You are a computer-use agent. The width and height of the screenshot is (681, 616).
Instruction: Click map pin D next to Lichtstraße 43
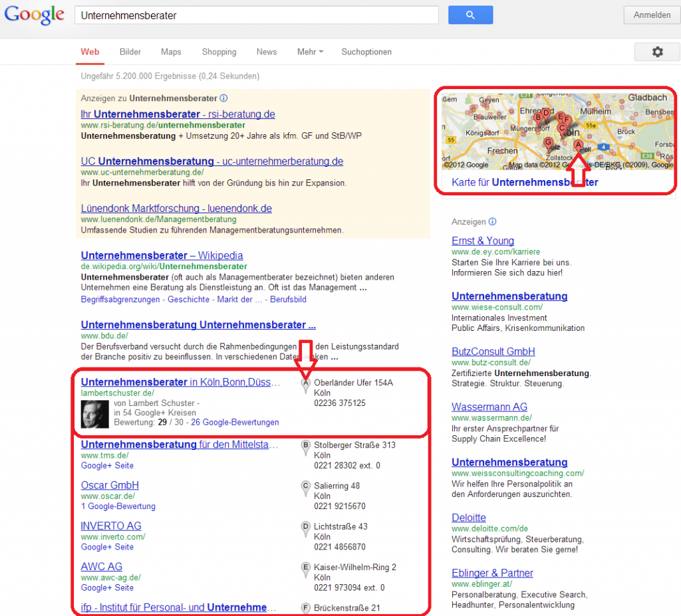[306, 528]
